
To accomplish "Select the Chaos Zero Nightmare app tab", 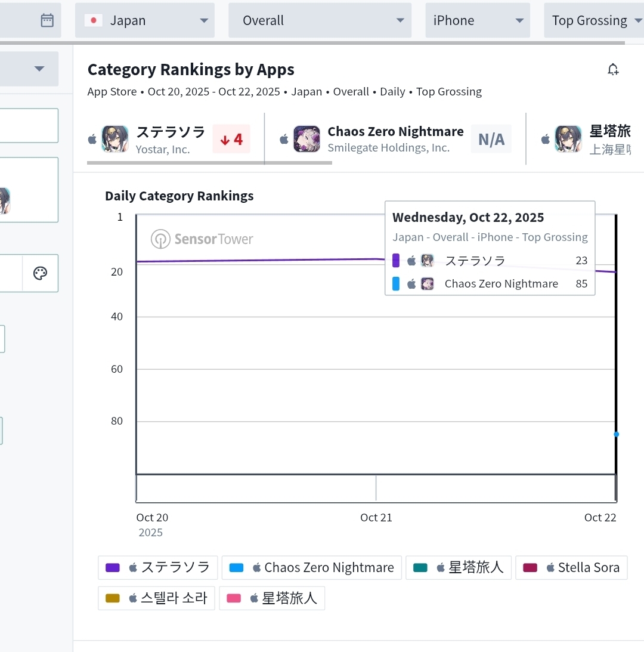I will [x=395, y=139].
